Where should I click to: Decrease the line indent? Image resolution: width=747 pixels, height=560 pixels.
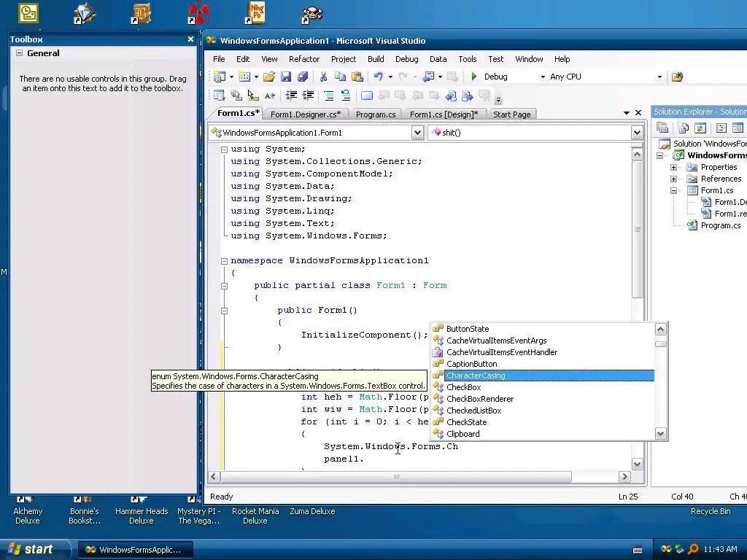(291, 96)
